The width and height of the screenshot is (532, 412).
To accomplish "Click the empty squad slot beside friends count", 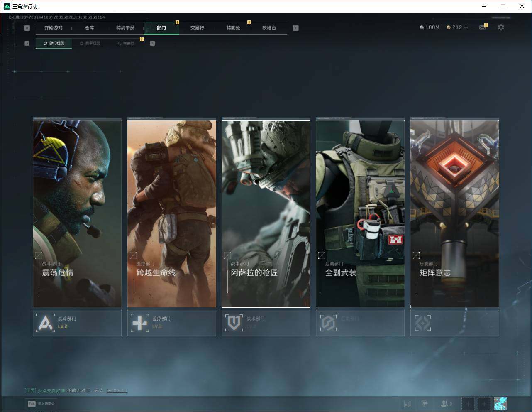I will pos(468,404).
